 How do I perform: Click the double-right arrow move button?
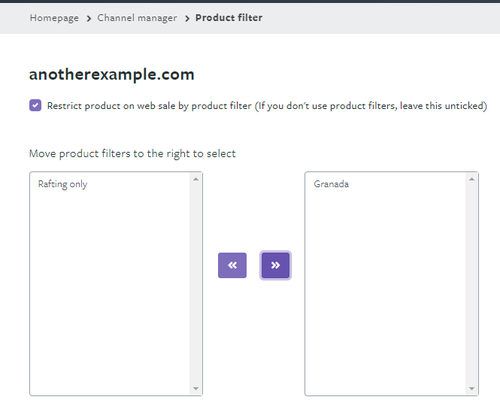tap(275, 265)
